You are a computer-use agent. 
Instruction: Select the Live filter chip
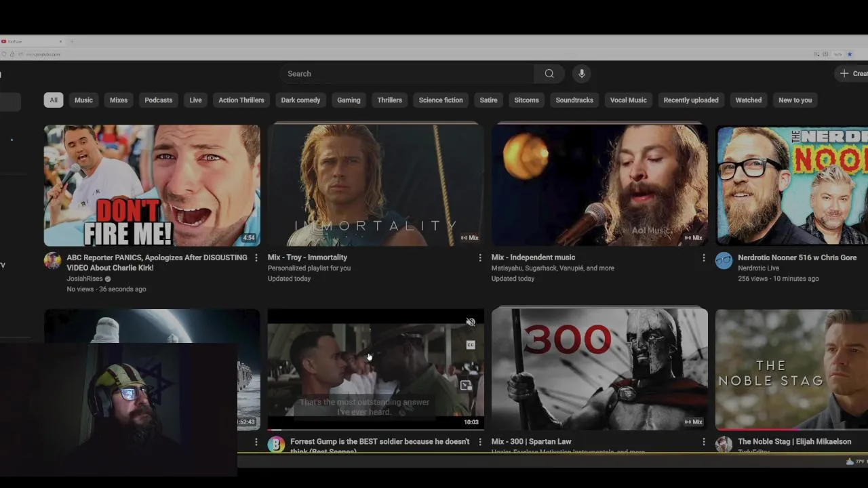coord(195,100)
